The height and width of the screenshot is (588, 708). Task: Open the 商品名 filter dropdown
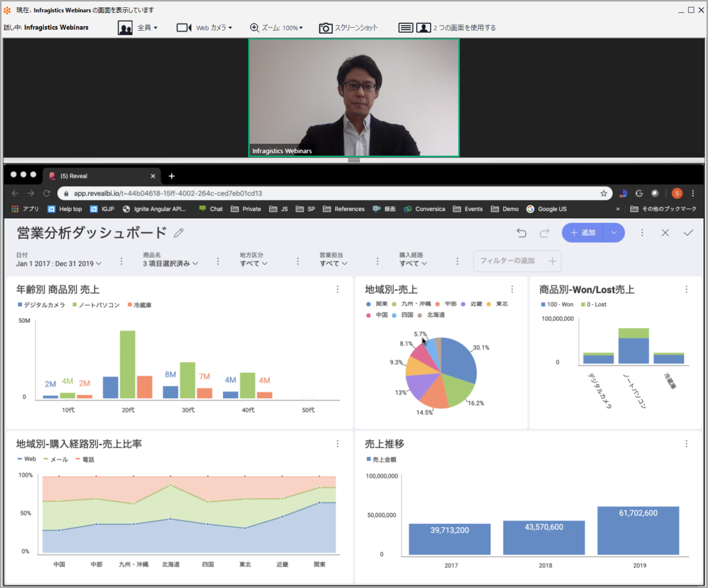(x=171, y=264)
